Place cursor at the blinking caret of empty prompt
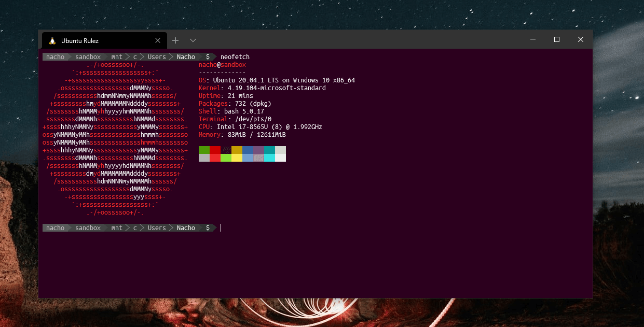 click(x=221, y=228)
